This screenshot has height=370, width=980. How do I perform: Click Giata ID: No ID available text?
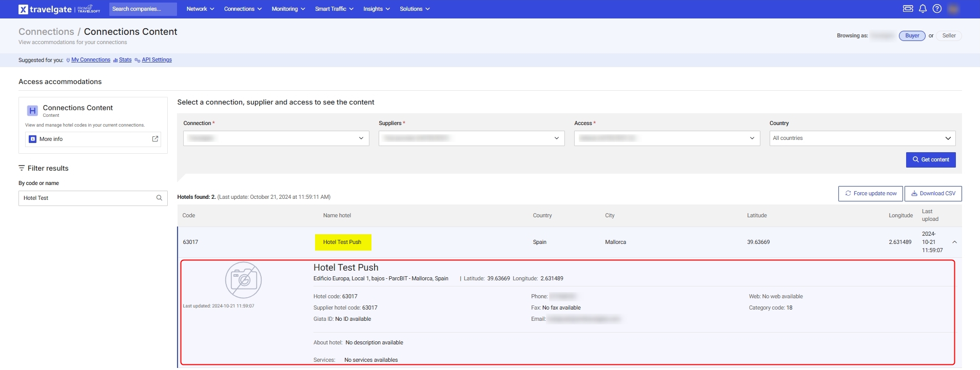pos(342,319)
